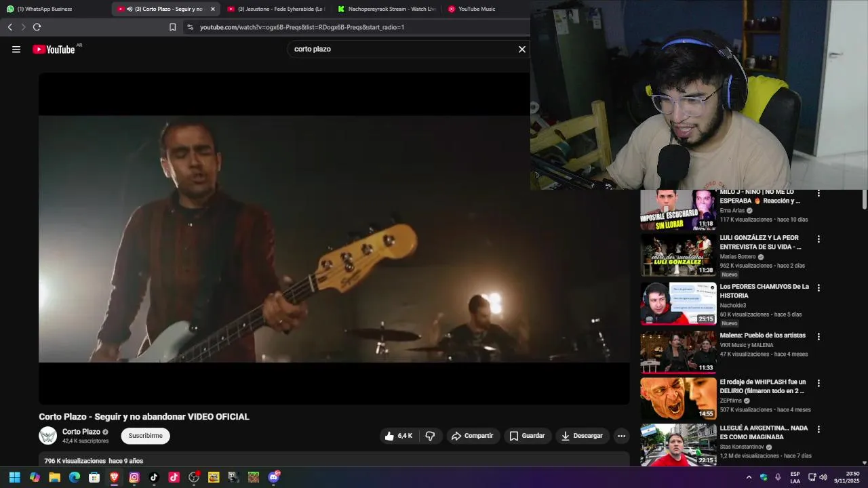This screenshot has height=488, width=868.
Task: Open the black TikTok taskbar icon
Action: pos(154,477)
